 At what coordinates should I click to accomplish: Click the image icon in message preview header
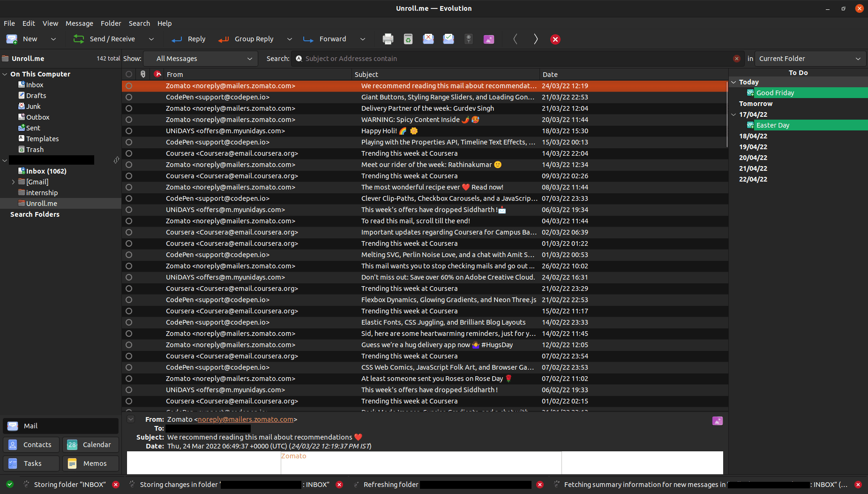(718, 421)
